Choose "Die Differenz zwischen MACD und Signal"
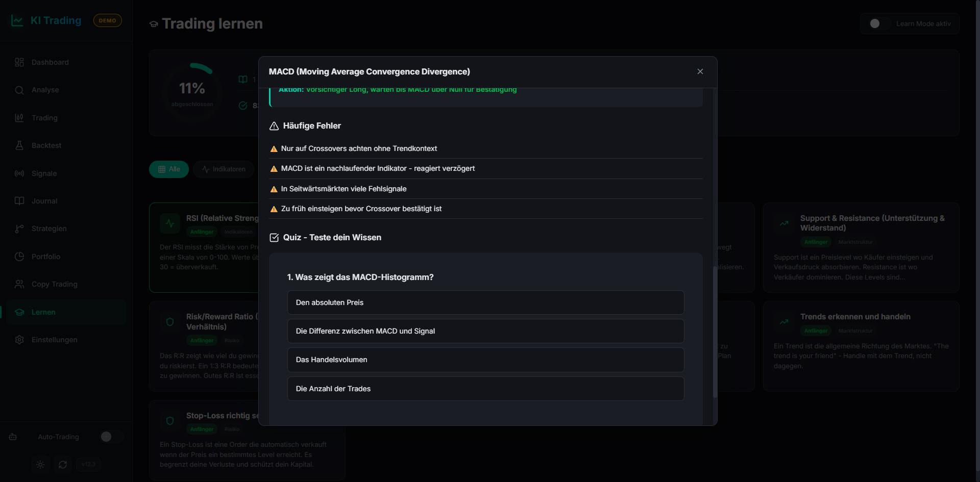Image resolution: width=980 pixels, height=482 pixels. [x=485, y=331]
